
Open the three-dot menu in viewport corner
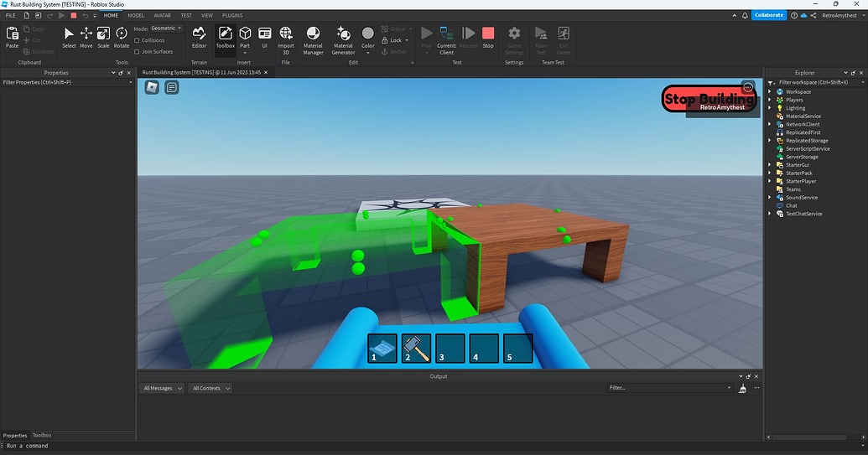tap(748, 87)
